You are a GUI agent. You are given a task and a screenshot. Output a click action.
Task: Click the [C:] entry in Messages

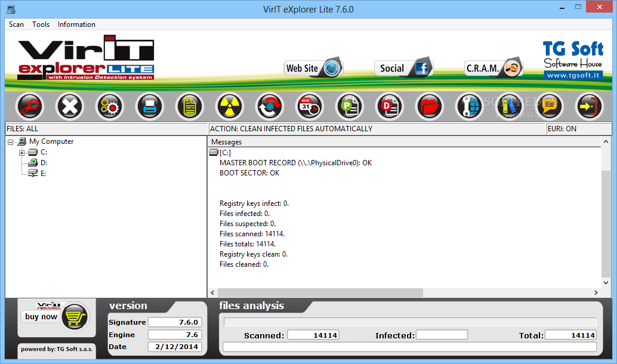225,152
